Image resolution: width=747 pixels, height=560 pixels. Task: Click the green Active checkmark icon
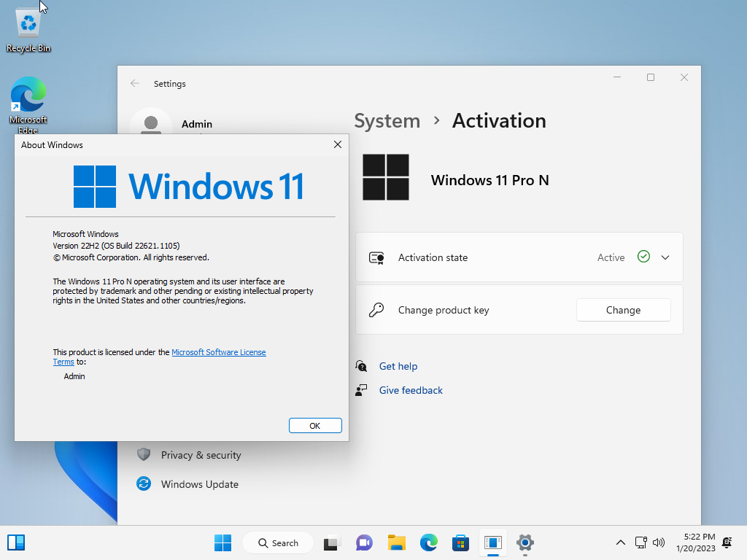[x=643, y=257]
